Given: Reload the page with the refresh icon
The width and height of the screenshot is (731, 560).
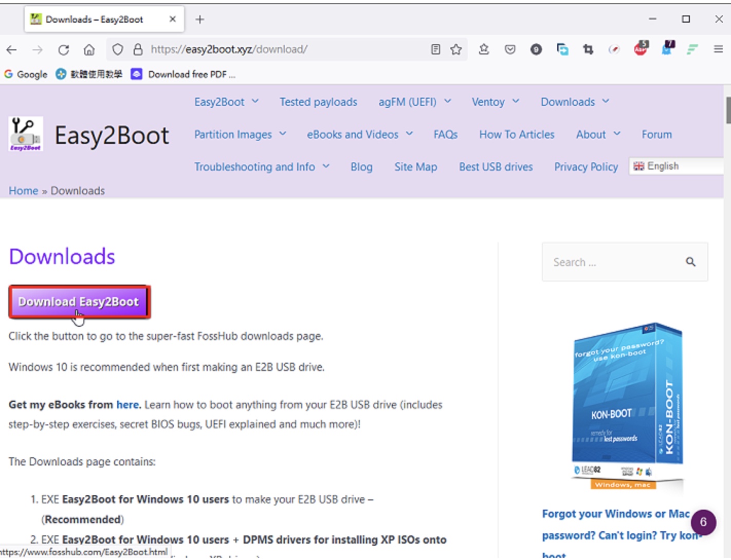Looking at the screenshot, I should tap(63, 50).
